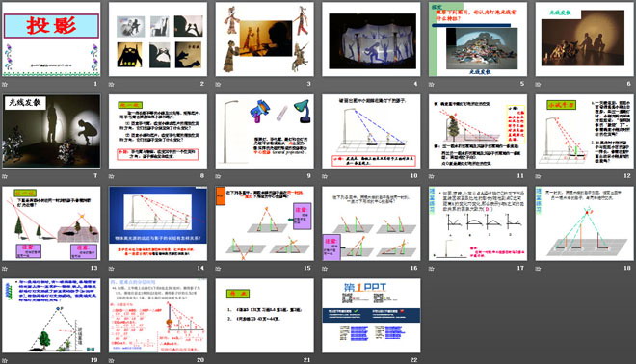Select slide 14 with blue background
Screen dimensions: 636x364
[x=158, y=223]
